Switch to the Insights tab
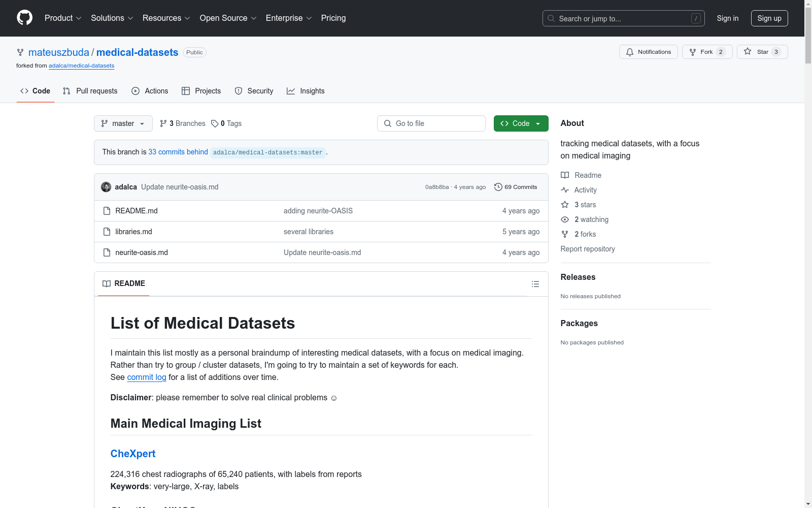812x508 pixels. tap(306, 91)
